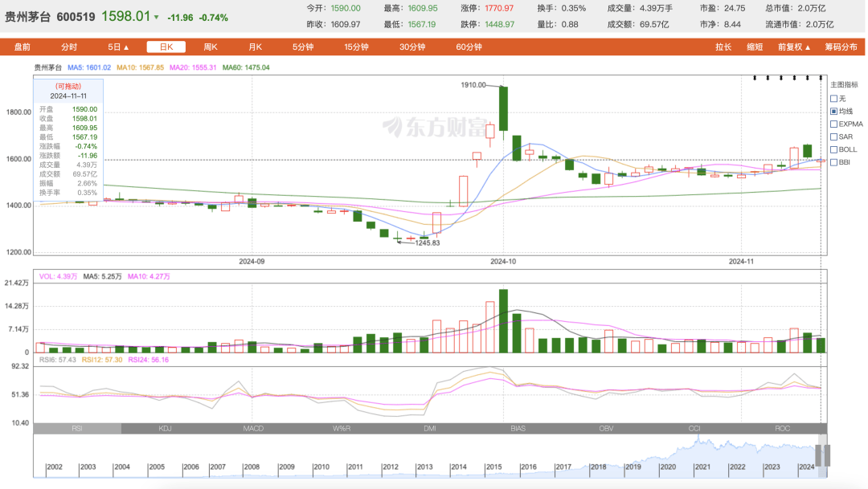Enable the EXPMA main chart indicator

click(834, 124)
